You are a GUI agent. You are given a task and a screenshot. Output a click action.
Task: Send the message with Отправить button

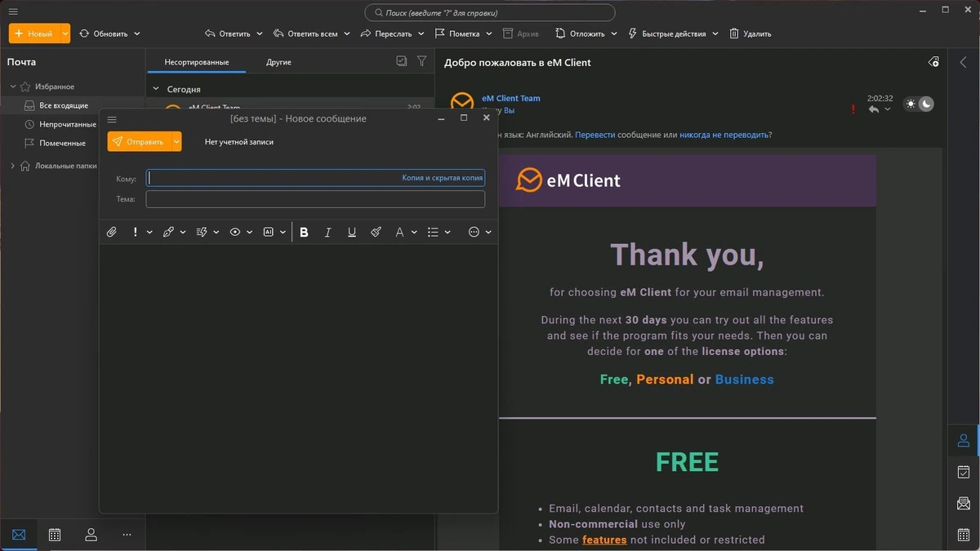coord(140,141)
